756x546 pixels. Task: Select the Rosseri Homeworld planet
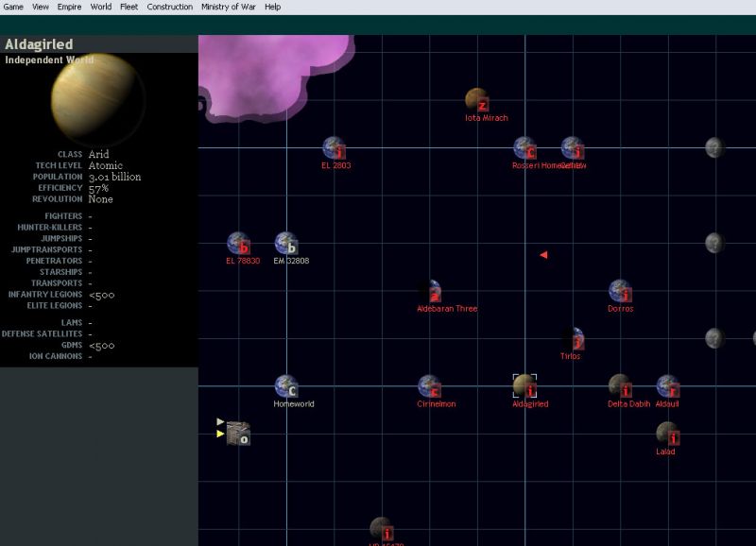524,147
